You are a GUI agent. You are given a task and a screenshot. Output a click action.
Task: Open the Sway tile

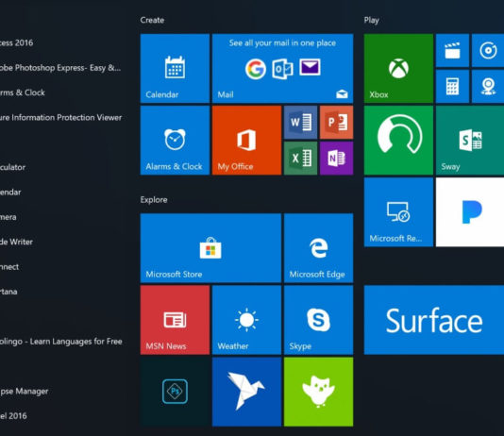470,141
